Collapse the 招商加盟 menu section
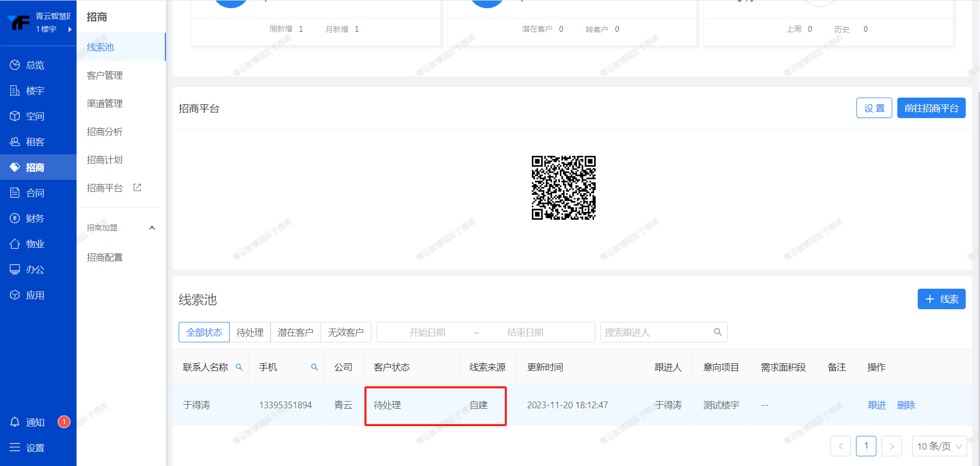 152,228
